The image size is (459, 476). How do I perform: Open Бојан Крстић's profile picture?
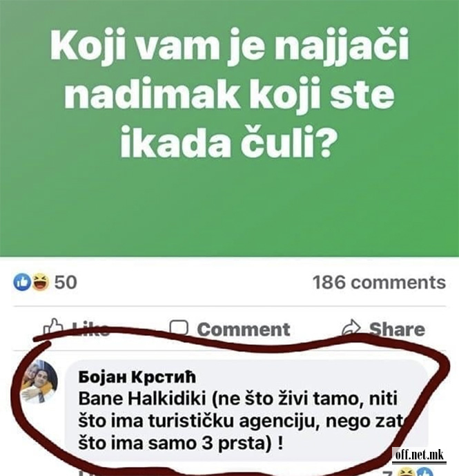coord(39,382)
